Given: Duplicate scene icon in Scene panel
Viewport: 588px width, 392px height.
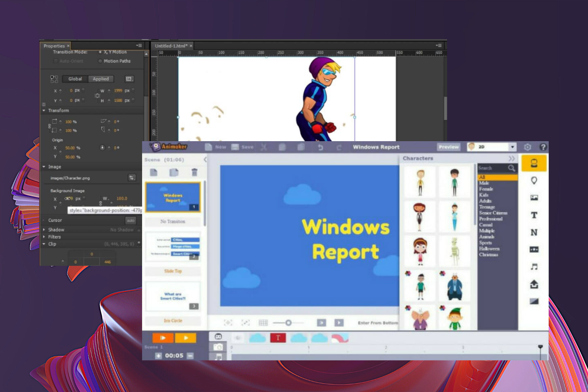Looking at the screenshot, I should pyautogui.click(x=174, y=172).
